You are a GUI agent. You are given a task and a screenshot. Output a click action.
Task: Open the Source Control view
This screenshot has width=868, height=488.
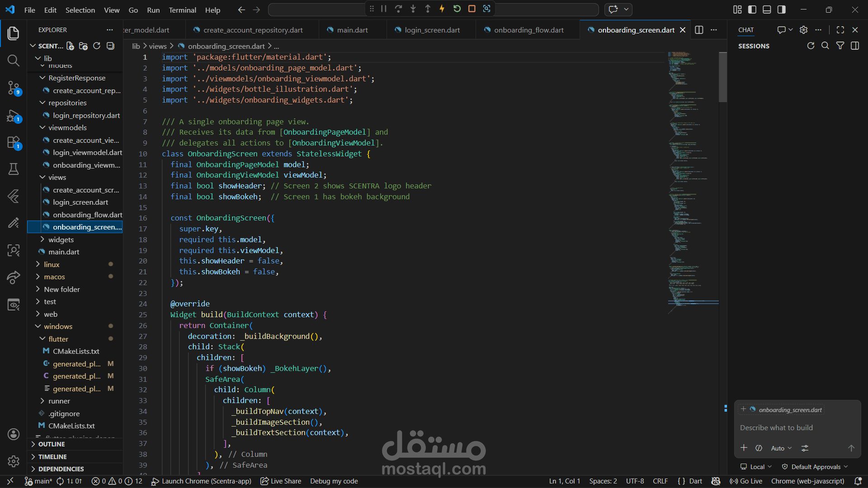[13, 88]
